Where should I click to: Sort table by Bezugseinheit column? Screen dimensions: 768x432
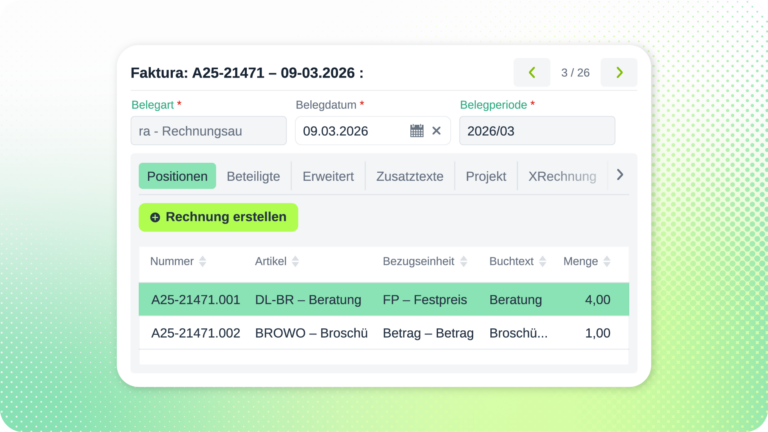point(463,262)
